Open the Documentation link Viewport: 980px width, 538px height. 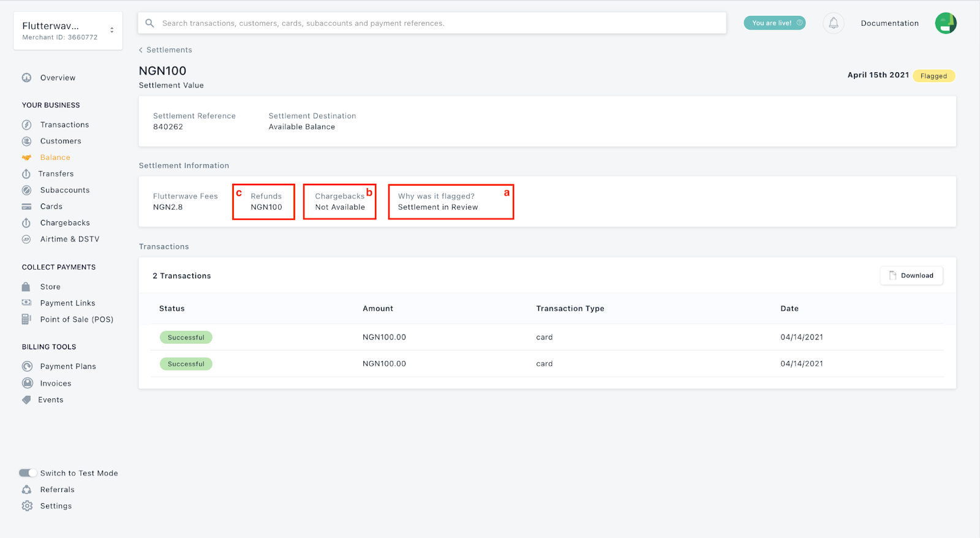[x=890, y=23]
